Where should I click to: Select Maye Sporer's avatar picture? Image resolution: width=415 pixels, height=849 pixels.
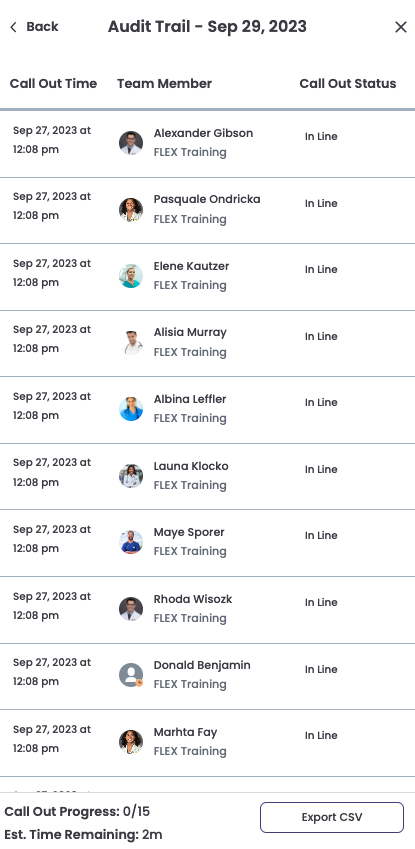click(131, 542)
